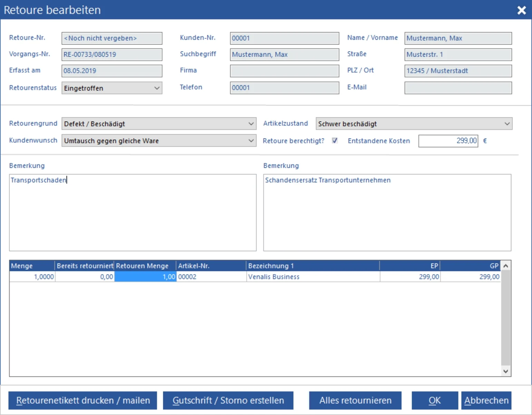532x415 pixels.
Task: Click the GP cell 299,00
Action: [470, 277]
